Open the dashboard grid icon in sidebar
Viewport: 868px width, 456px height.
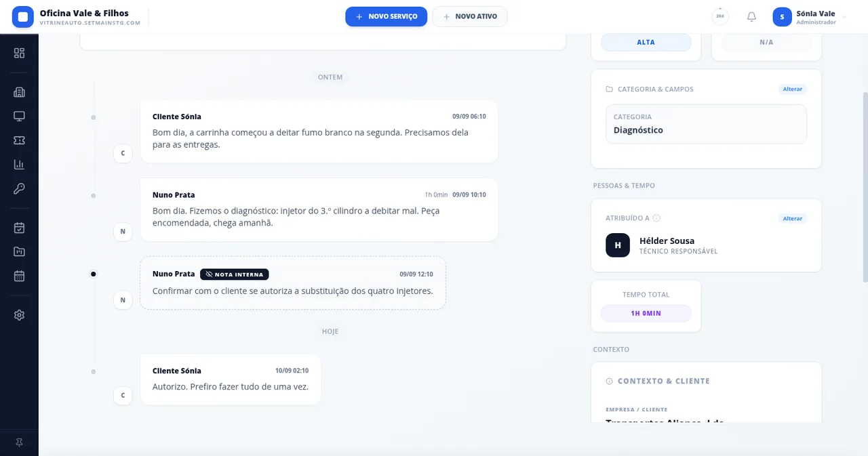(19, 53)
